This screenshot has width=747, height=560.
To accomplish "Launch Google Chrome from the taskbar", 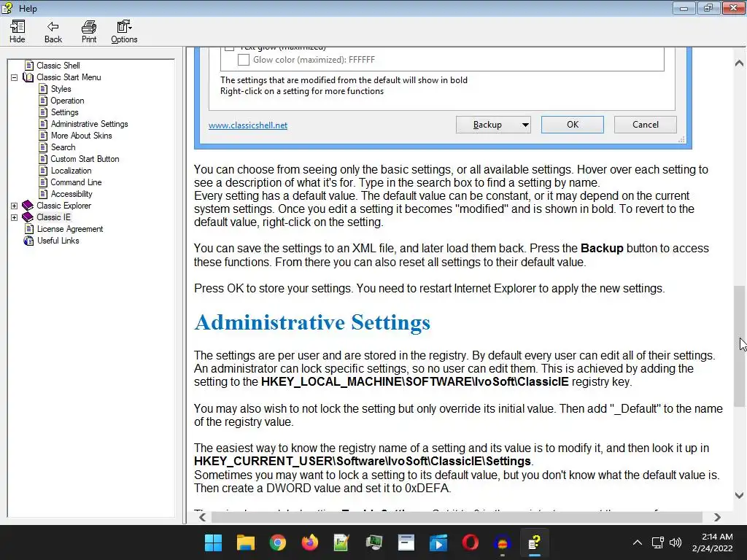I will click(277, 542).
